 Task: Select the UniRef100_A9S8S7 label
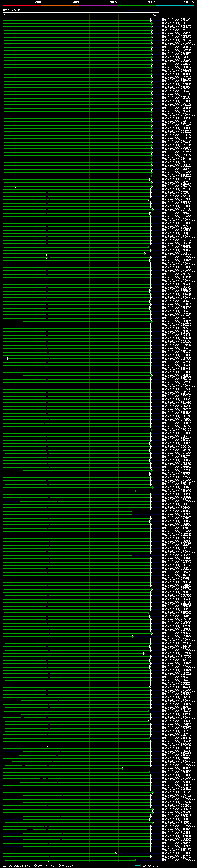coord(177,149)
